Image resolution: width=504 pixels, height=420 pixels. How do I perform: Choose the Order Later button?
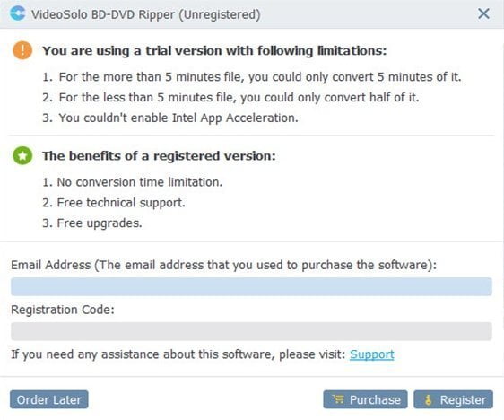coord(49,399)
